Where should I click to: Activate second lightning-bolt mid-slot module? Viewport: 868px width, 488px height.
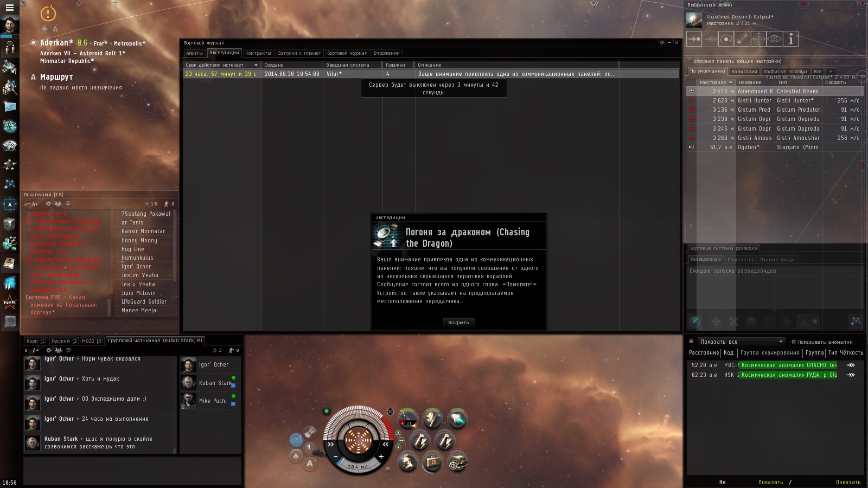coord(445,440)
